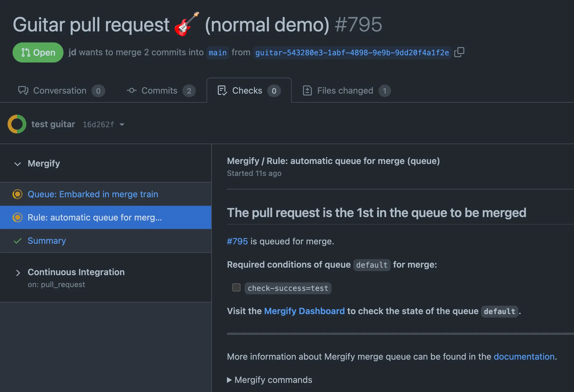Copy the branch name using the copy icon
The image size is (574, 392).
(459, 52)
